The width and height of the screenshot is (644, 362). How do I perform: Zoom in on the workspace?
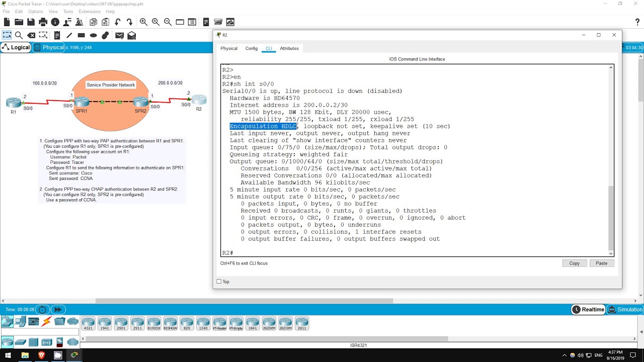(143, 22)
